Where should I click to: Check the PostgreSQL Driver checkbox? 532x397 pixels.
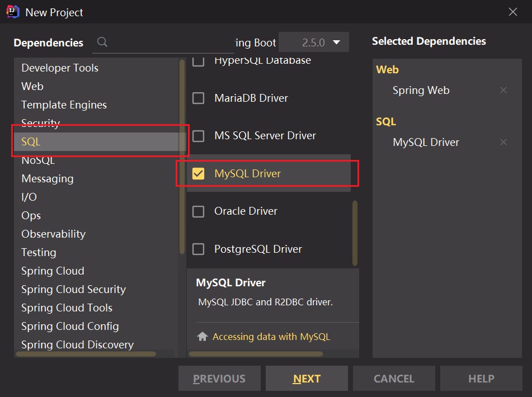tap(198, 249)
